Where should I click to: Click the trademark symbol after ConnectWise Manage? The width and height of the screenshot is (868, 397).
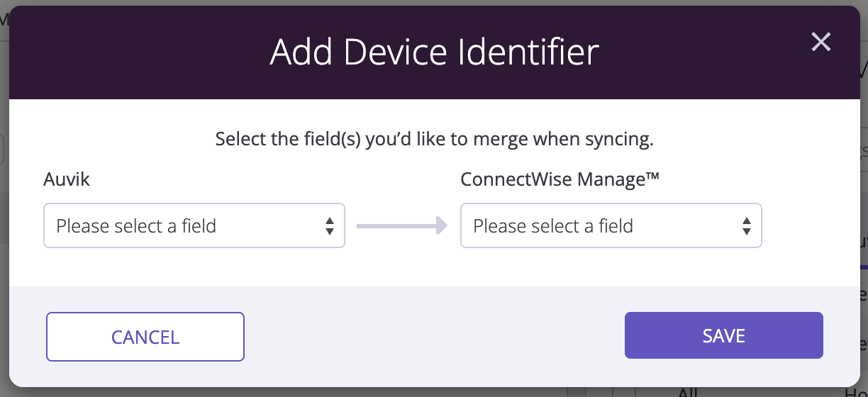click(x=652, y=177)
